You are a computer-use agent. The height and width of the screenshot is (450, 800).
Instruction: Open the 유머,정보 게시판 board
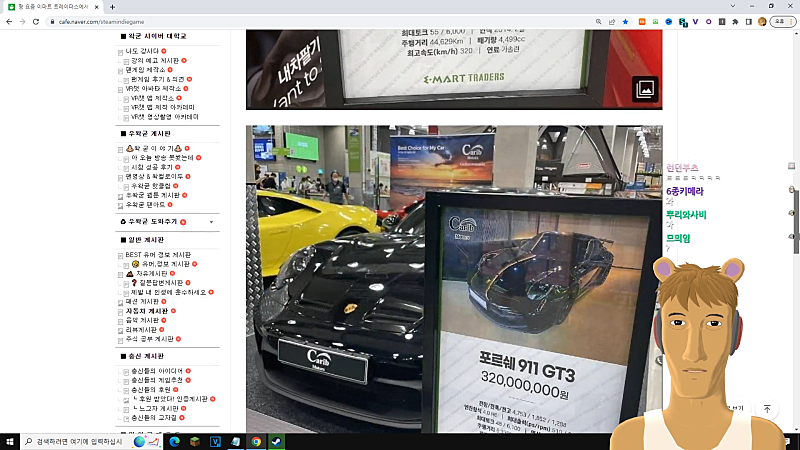click(166, 264)
